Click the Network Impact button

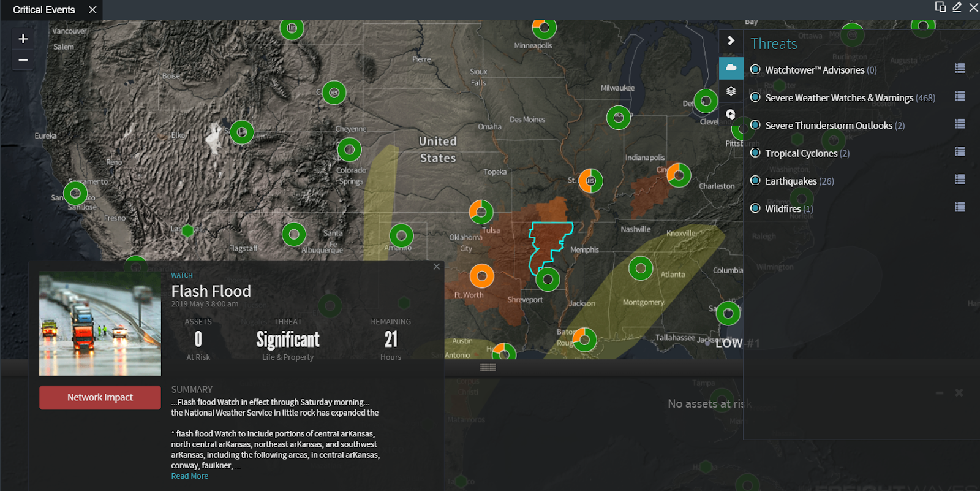pyautogui.click(x=100, y=397)
